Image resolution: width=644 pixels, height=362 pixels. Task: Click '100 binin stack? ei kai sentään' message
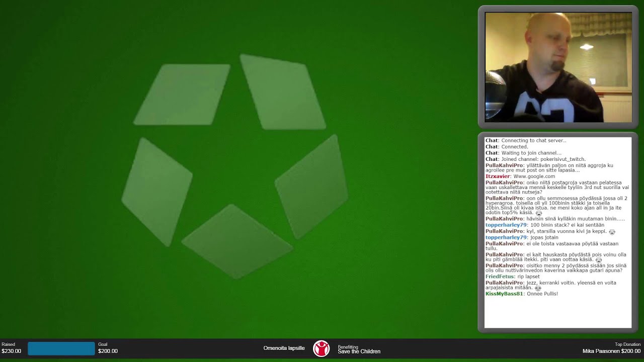(x=567, y=225)
